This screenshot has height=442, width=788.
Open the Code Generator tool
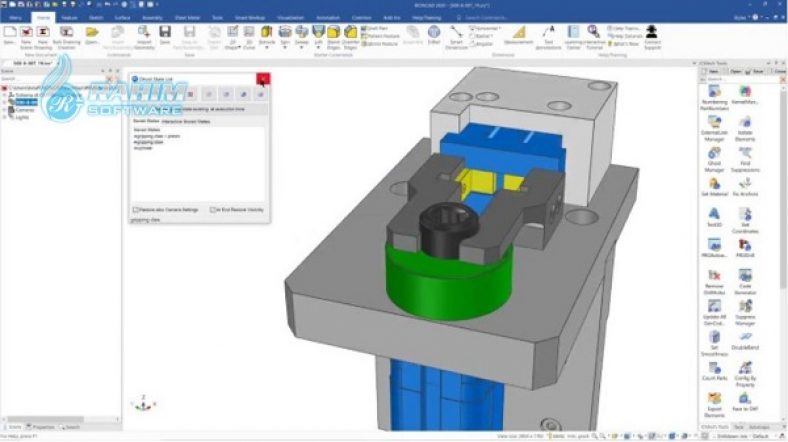pos(745,282)
